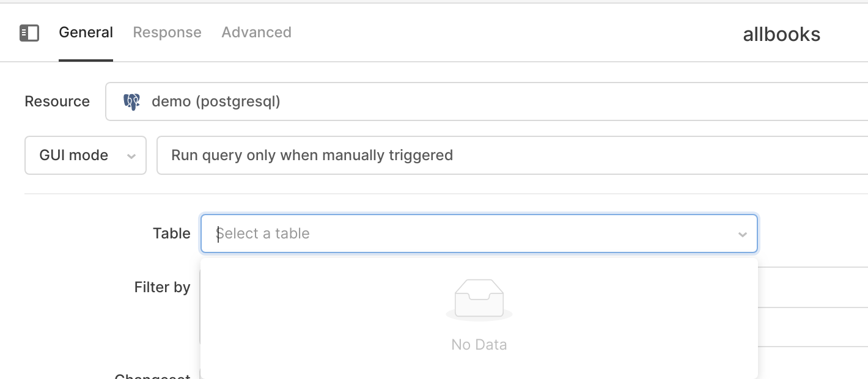The width and height of the screenshot is (868, 379).
Task: Click the Filter by label
Action: pos(163,287)
